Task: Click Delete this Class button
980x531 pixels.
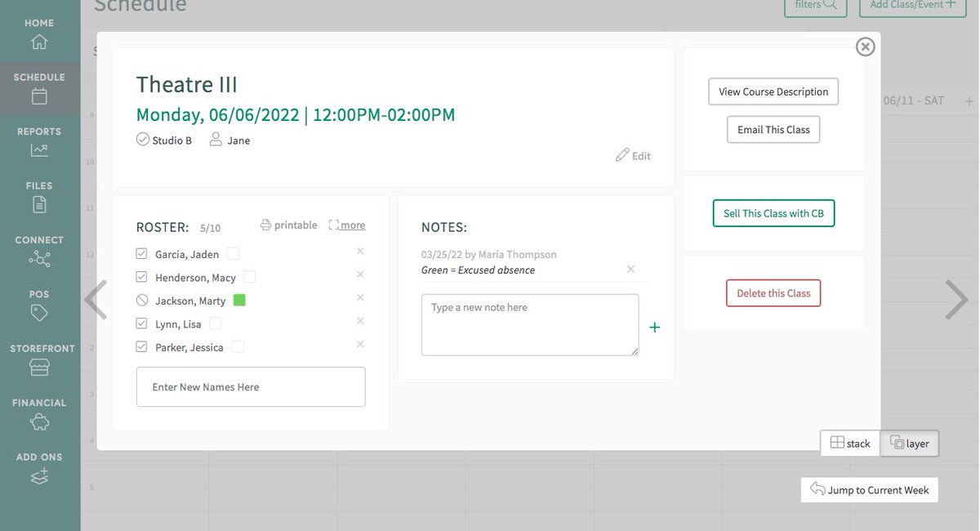Action: click(773, 293)
